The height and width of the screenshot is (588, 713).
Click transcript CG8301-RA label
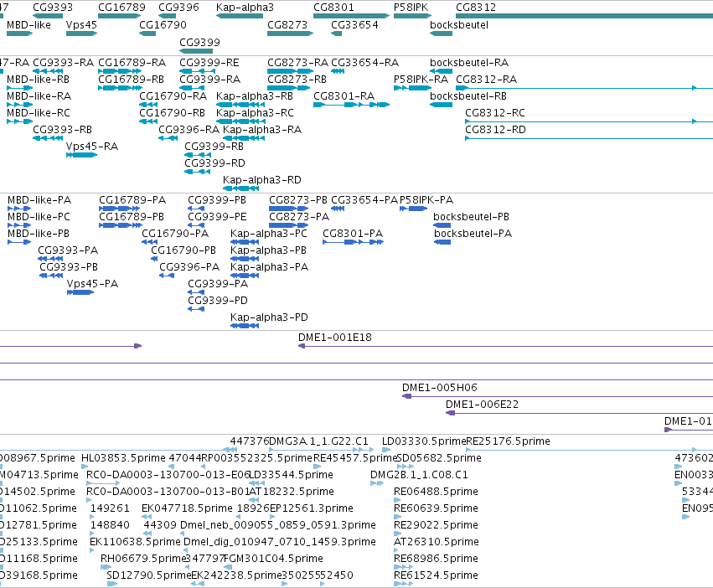coord(344,96)
